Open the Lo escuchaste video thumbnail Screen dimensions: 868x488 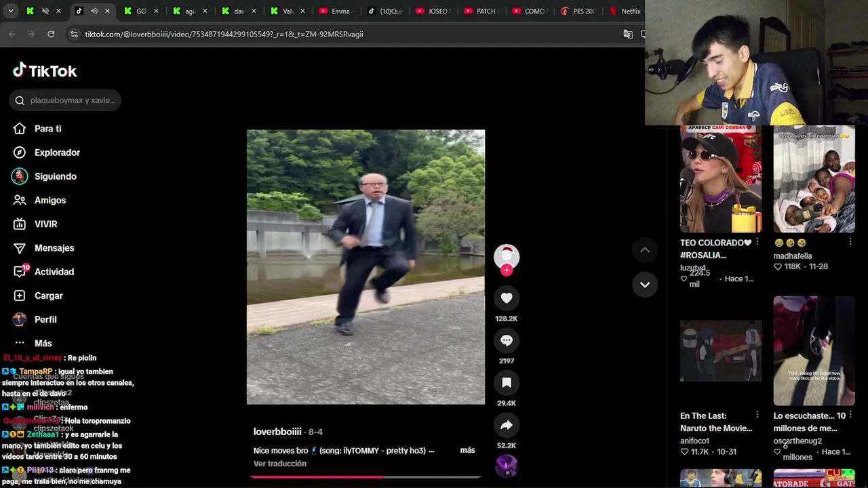[x=814, y=351]
